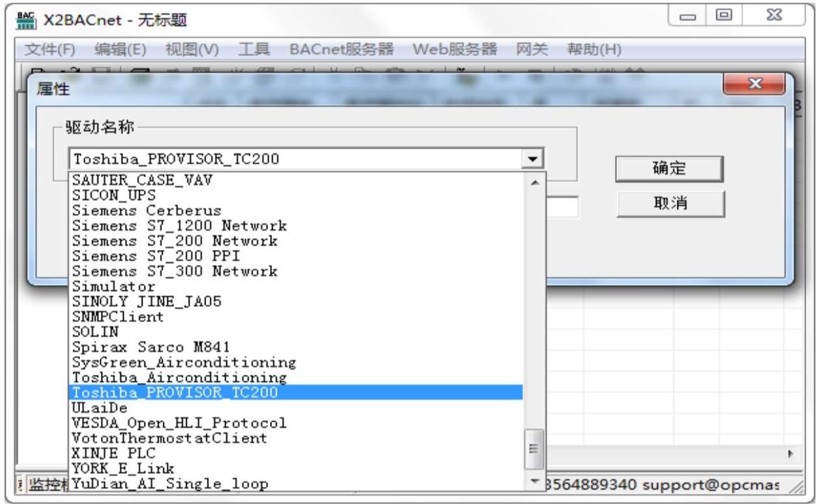Click the driver list scrollbar thumb
The width and height of the screenshot is (816, 504).
534,449
